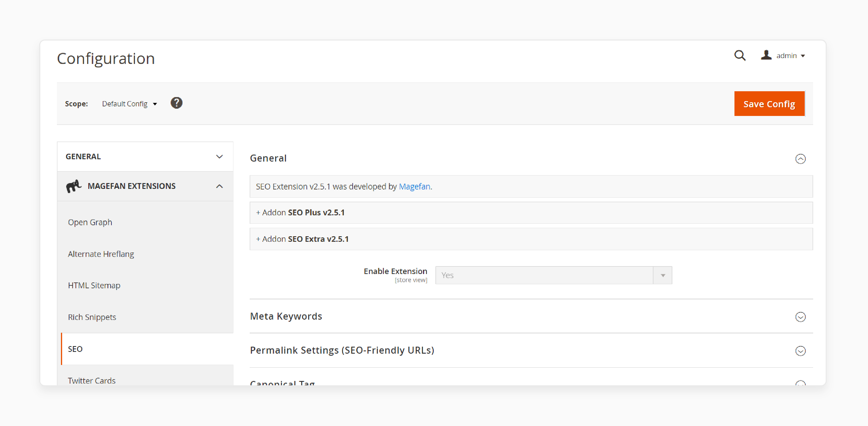Click the GENERAL sidebar section label
868x426 pixels.
[83, 157]
